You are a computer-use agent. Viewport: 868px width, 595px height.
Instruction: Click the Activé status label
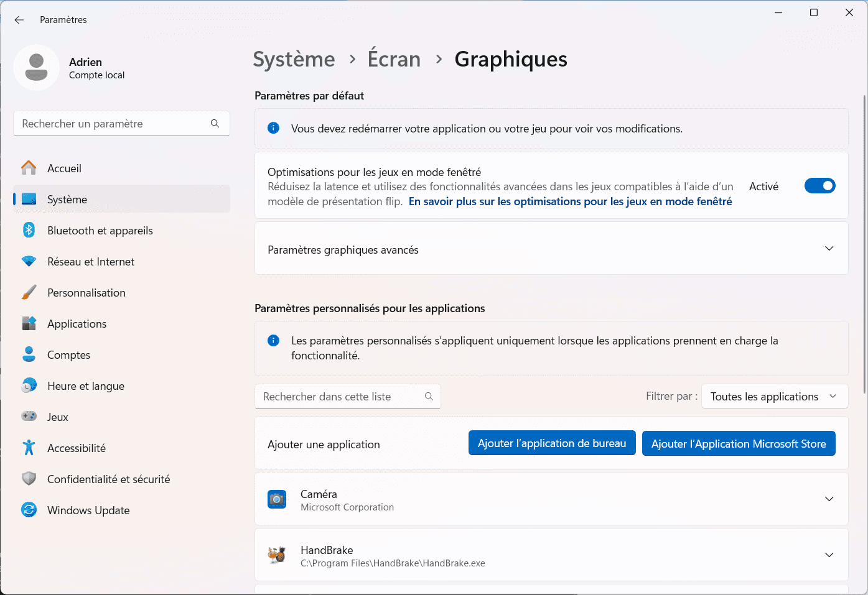click(763, 186)
